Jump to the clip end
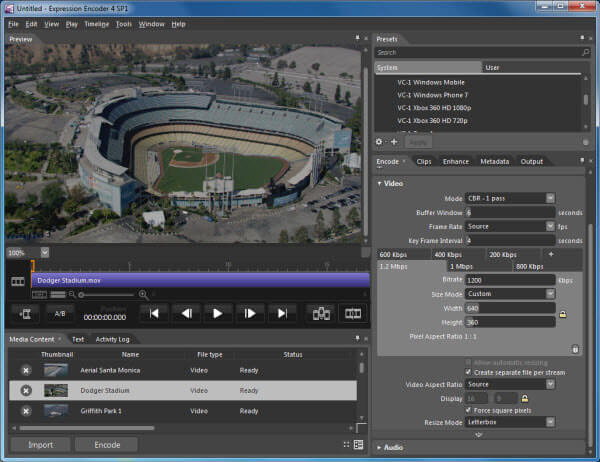 click(282, 313)
